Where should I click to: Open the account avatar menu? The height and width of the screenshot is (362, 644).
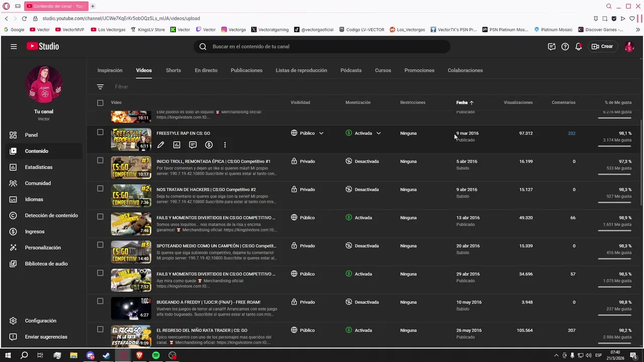tap(629, 46)
